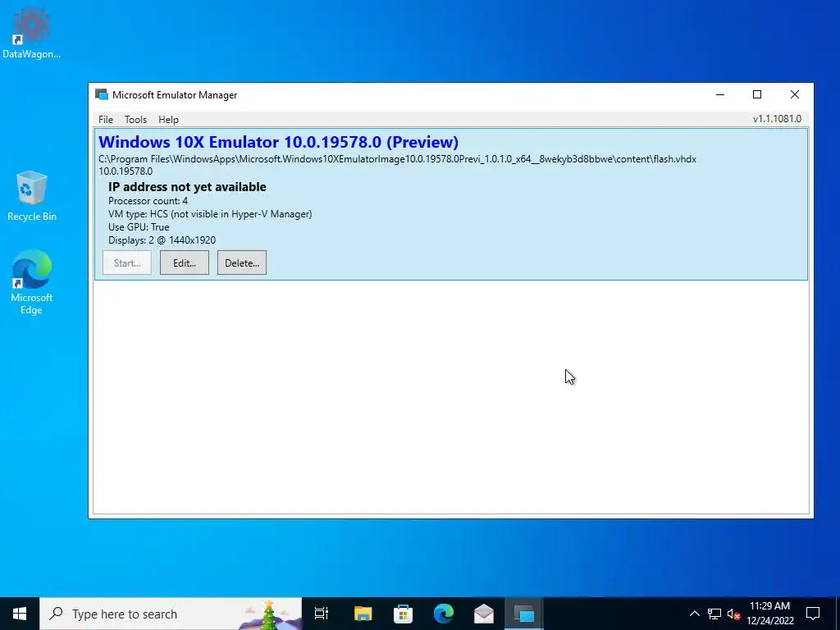Screen dimensions: 840x630
Task: Click the Emulator Manager taskbar icon
Action: coord(524,614)
